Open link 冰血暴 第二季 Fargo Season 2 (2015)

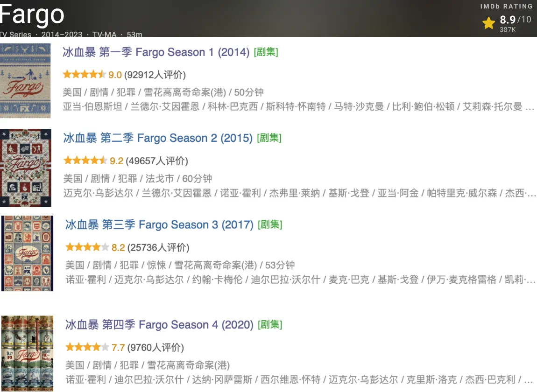click(158, 138)
